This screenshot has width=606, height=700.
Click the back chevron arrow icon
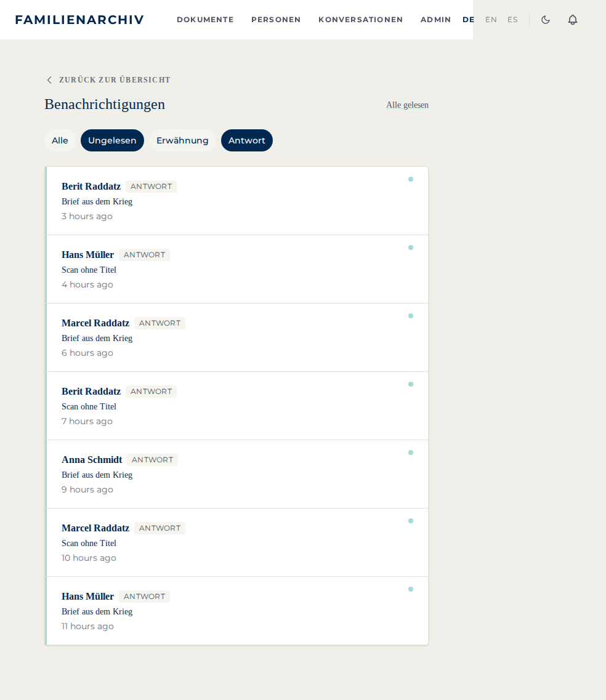tap(49, 80)
